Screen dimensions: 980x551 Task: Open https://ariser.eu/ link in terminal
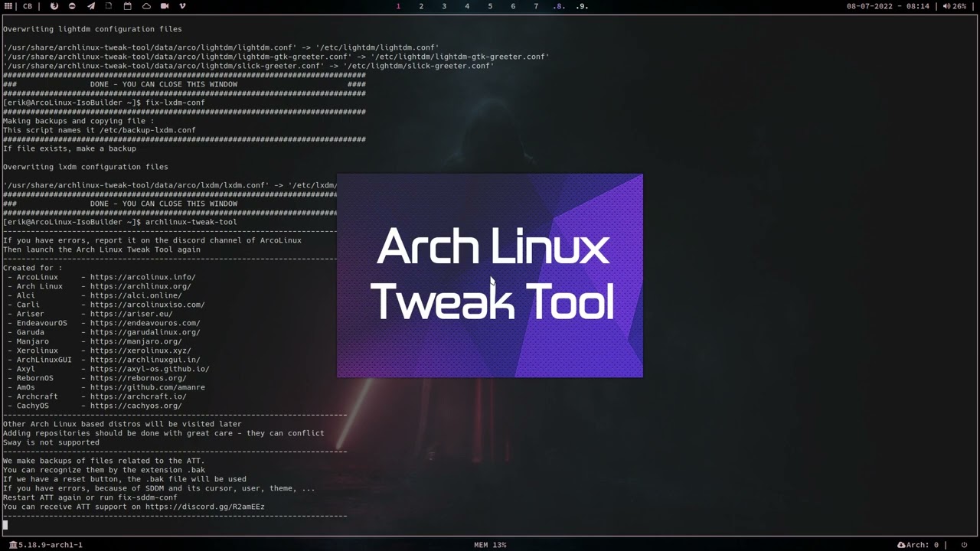[131, 314]
